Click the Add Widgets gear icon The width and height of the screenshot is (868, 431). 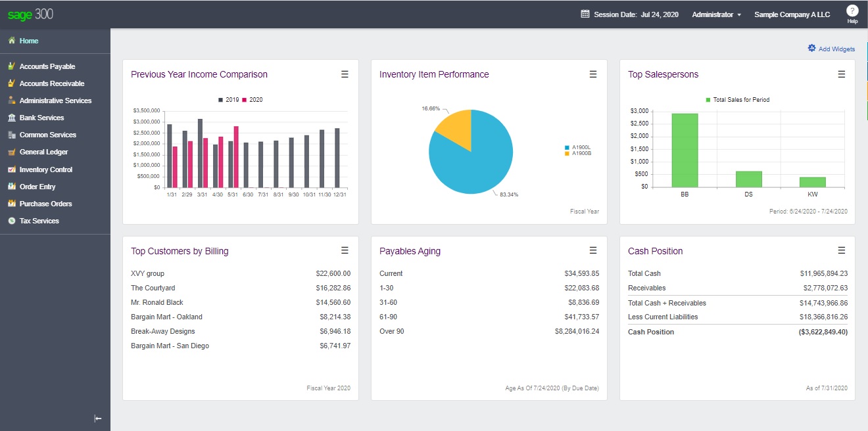811,49
